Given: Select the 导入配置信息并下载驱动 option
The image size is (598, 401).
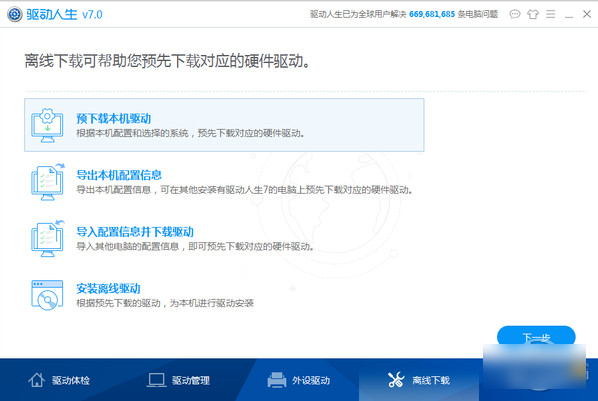Looking at the screenshot, I should (x=224, y=238).
